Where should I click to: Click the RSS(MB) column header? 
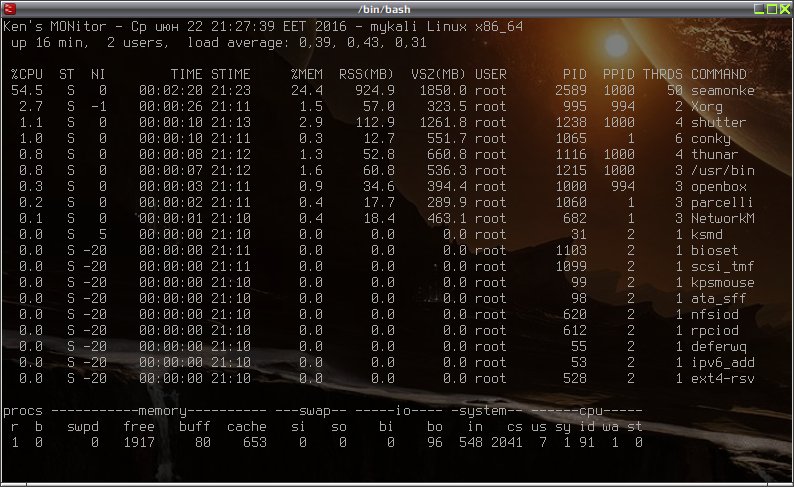(366, 74)
